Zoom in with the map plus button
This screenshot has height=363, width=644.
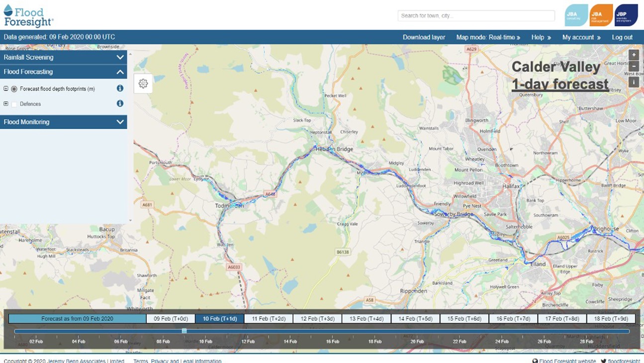(634, 55)
